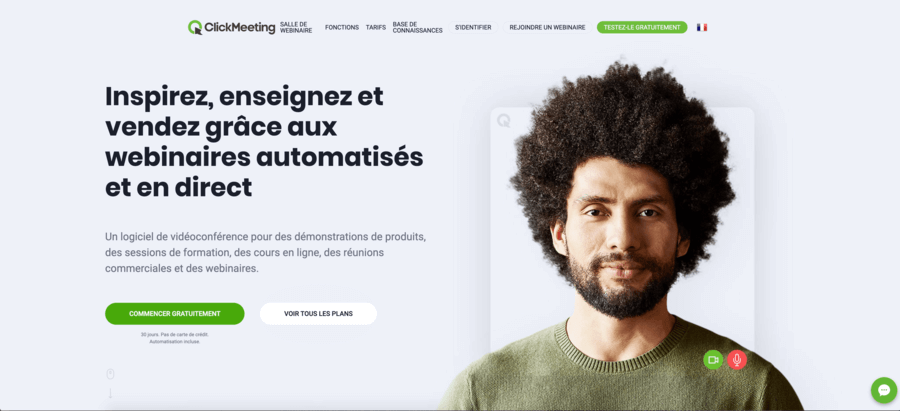Click the downward arrow below mouse icon

point(110,393)
